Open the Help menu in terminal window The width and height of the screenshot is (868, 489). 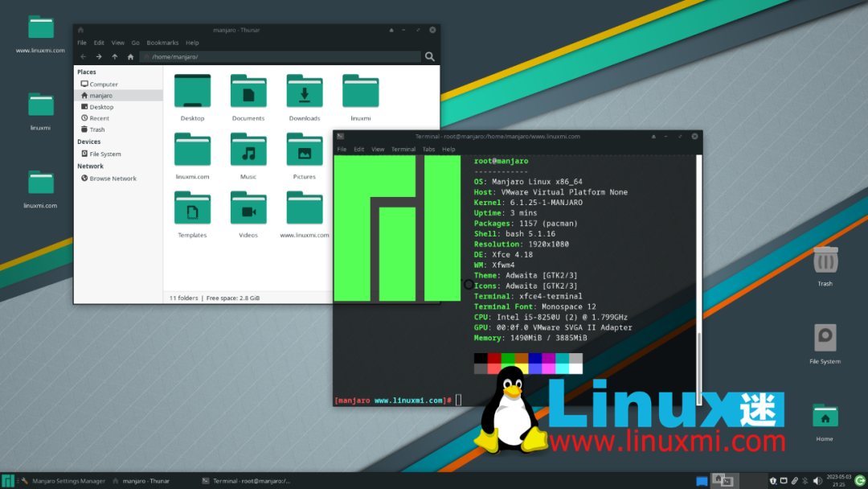(448, 149)
